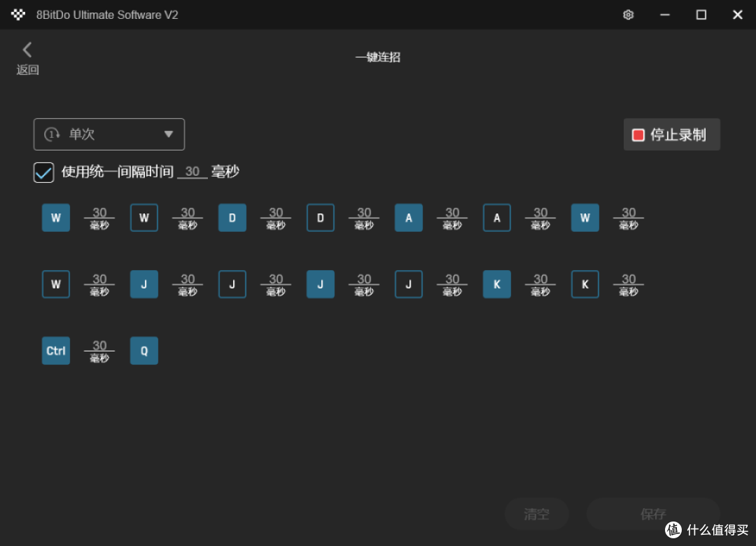This screenshot has height=546, width=756.
Task: Go back with the 返回 arrow
Action: click(x=27, y=58)
